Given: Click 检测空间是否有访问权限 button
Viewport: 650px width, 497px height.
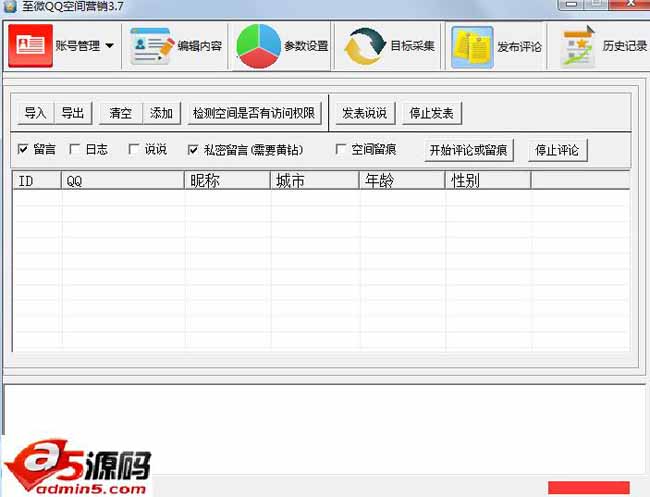Looking at the screenshot, I should pos(255,113).
